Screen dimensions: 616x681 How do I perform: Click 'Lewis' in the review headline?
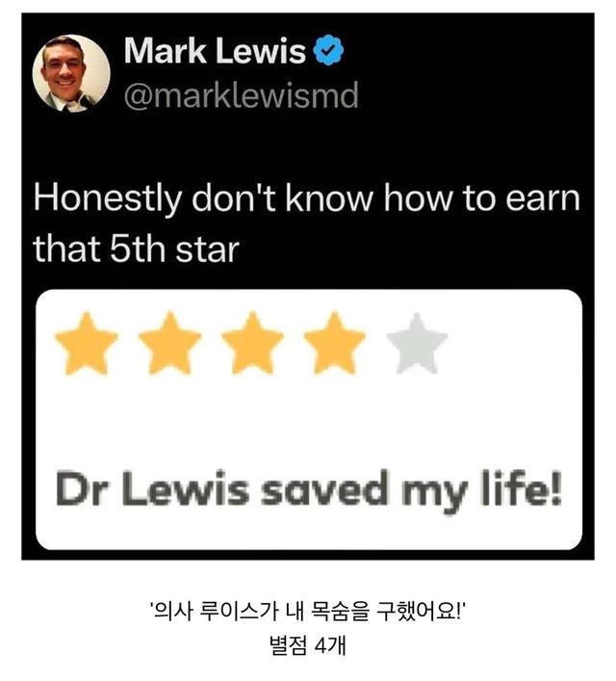point(186,489)
